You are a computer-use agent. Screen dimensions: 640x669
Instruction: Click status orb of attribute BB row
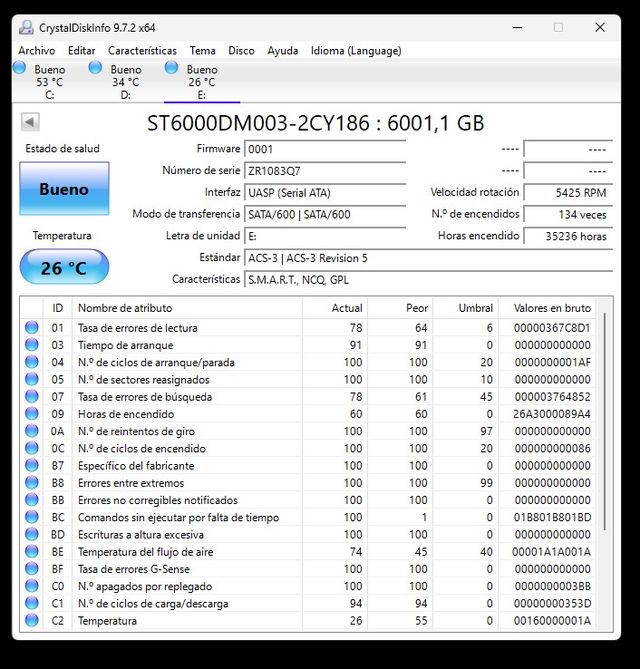[32, 500]
